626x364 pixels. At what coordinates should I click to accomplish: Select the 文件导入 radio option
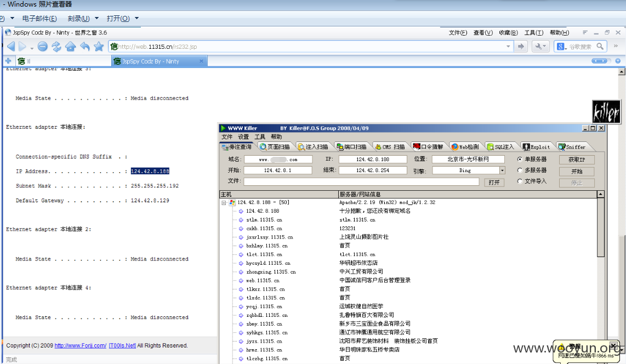click(x=532, y=181)
